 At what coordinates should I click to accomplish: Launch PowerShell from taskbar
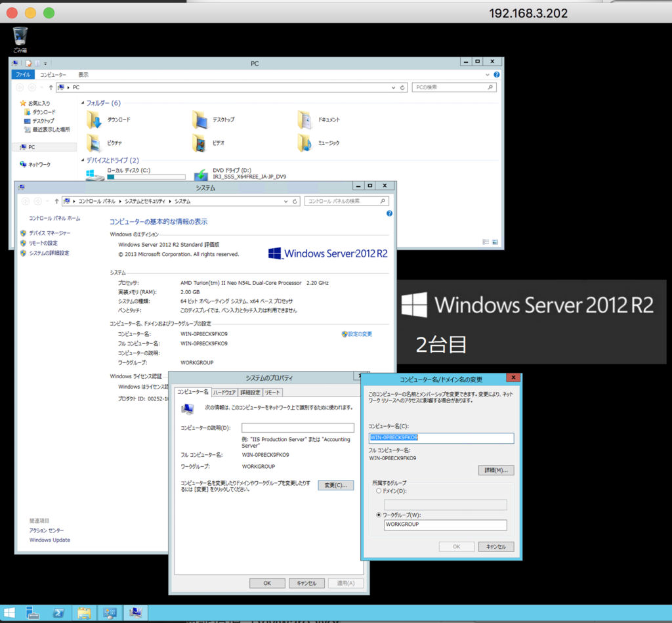[58, 612]
